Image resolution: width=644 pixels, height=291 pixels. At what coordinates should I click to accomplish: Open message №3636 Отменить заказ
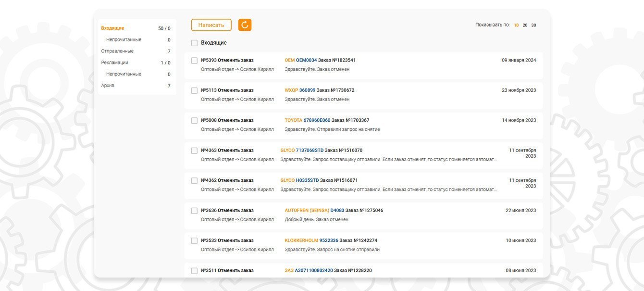point(227,211)
